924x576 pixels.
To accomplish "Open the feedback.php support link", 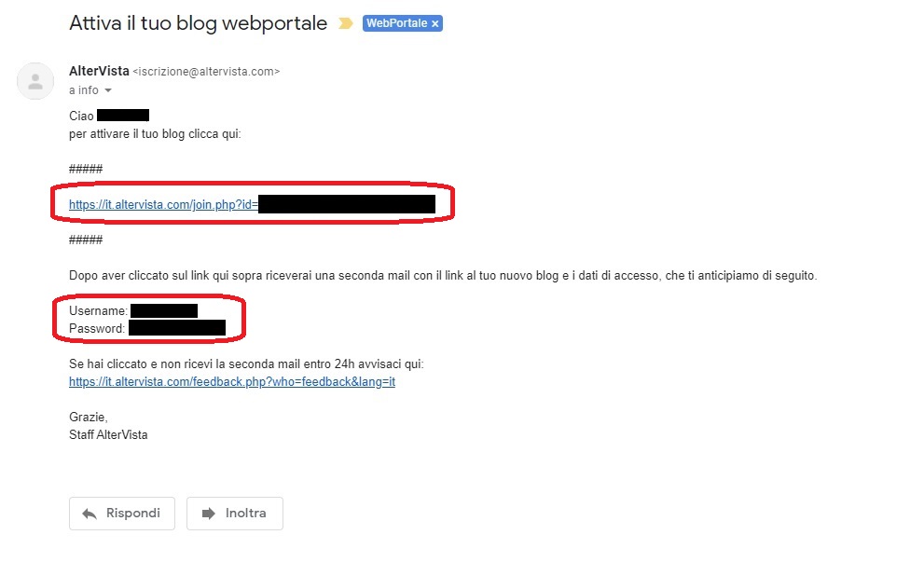I will click(232, 381).
